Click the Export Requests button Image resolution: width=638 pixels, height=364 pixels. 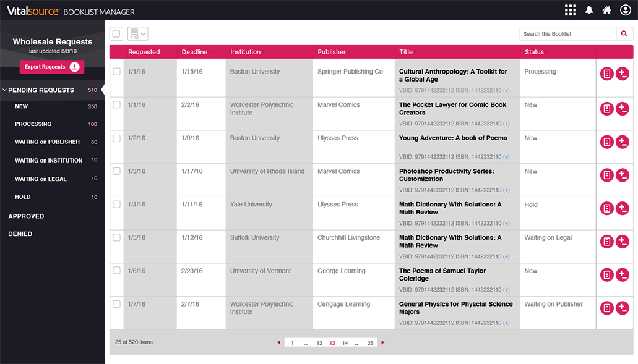(x=51, y=67)
